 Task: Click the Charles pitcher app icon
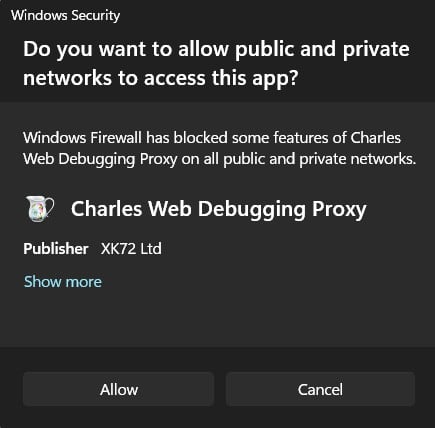tap(39, 209)
